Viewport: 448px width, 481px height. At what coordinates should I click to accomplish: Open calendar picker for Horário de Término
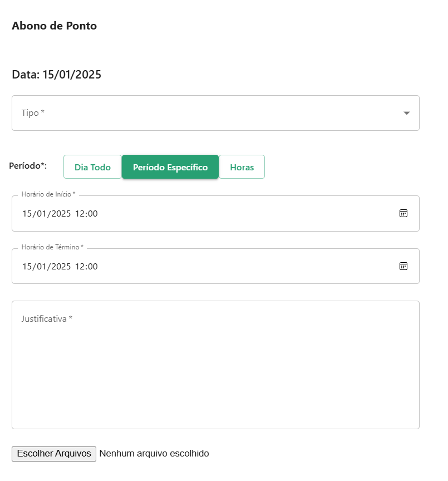coord(403,266)
